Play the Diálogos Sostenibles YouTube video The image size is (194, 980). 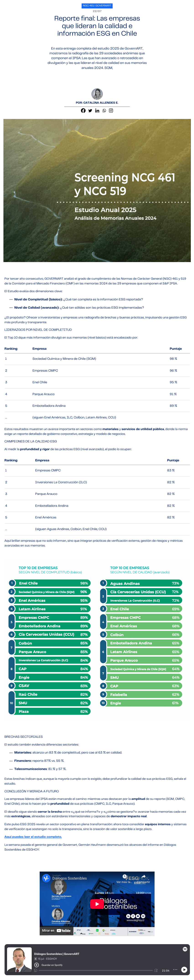click(97, 904)
